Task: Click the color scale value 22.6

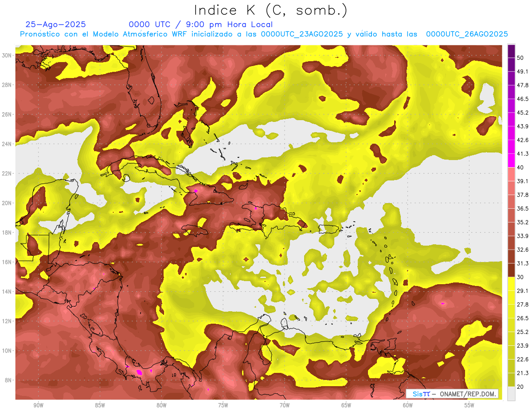Action: 523,359
